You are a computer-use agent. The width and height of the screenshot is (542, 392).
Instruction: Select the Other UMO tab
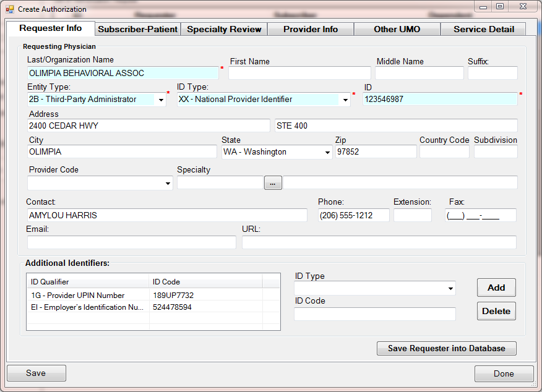coord(397,29)
